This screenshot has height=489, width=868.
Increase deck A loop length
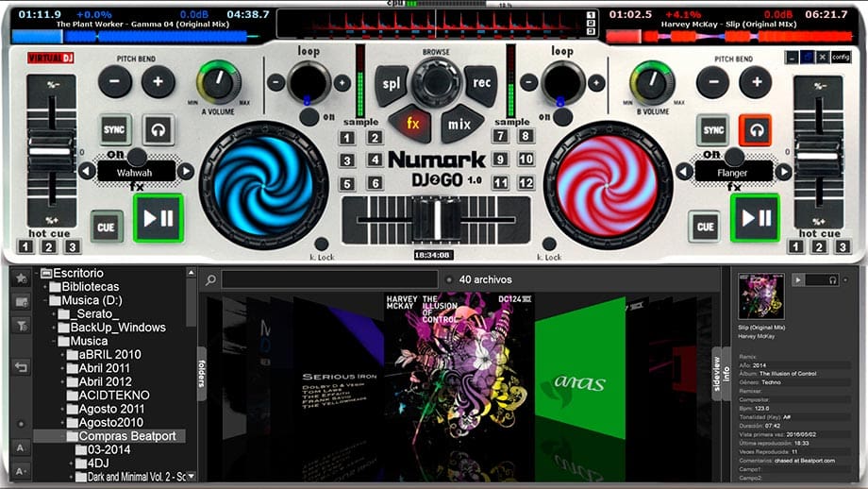coord(342,82)
